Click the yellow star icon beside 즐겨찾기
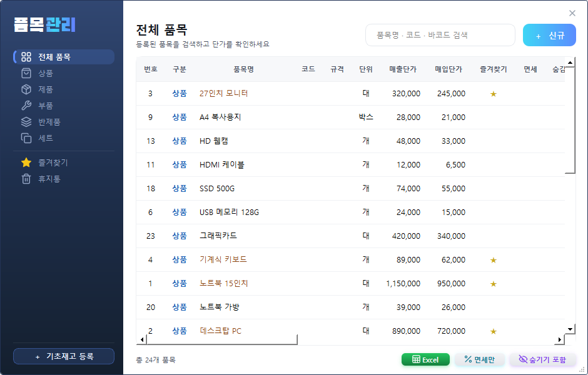Viewport: 588px width, 375px height. pos(26,162)
